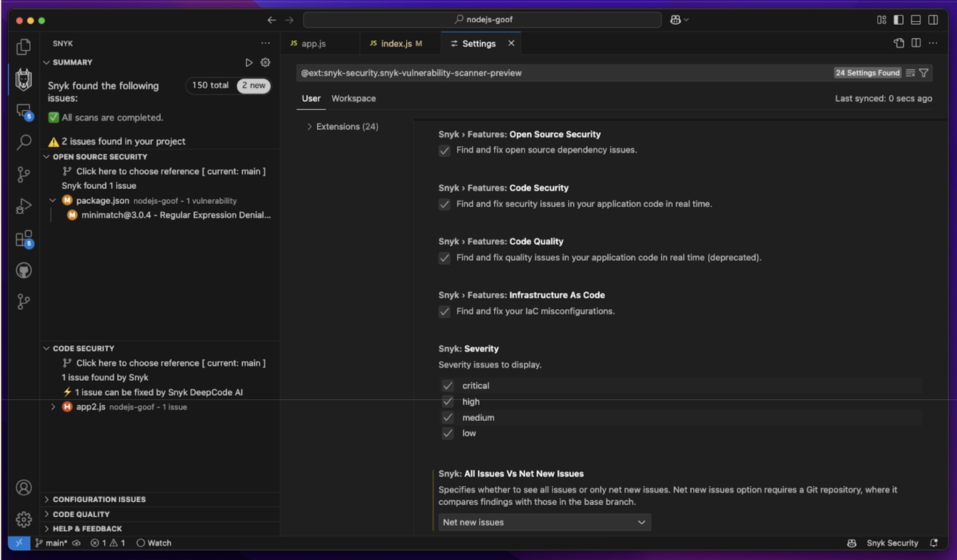
Task: Click the nodejs-goof command center search
Action: [482, 20]
